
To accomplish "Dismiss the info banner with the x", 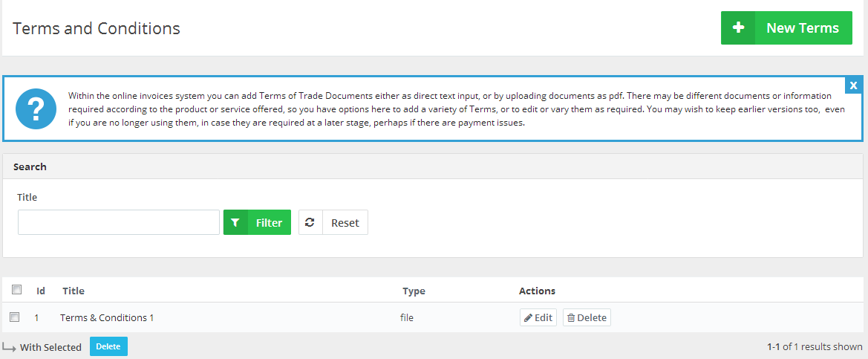I will click(854, 85).
